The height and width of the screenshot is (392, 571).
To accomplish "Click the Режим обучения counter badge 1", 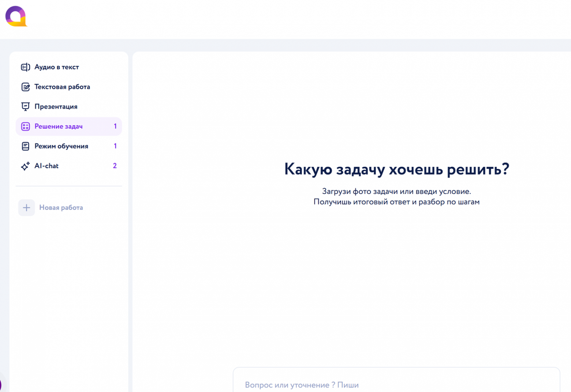I will (x=115, y=146).
